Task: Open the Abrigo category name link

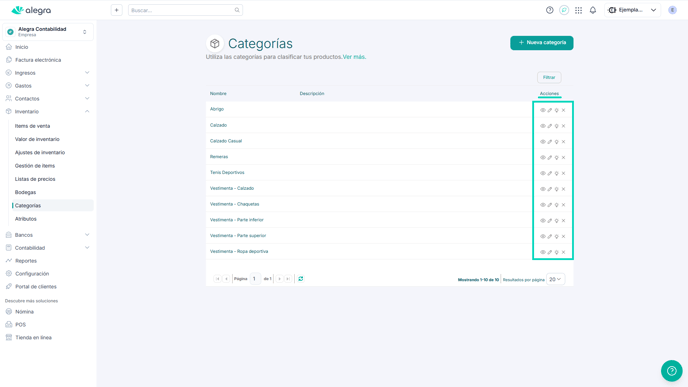Action: tap(217, 109)
